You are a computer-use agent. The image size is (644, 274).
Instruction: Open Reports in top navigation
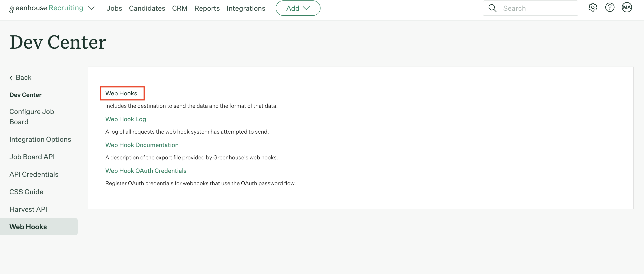tap(207, 8)
